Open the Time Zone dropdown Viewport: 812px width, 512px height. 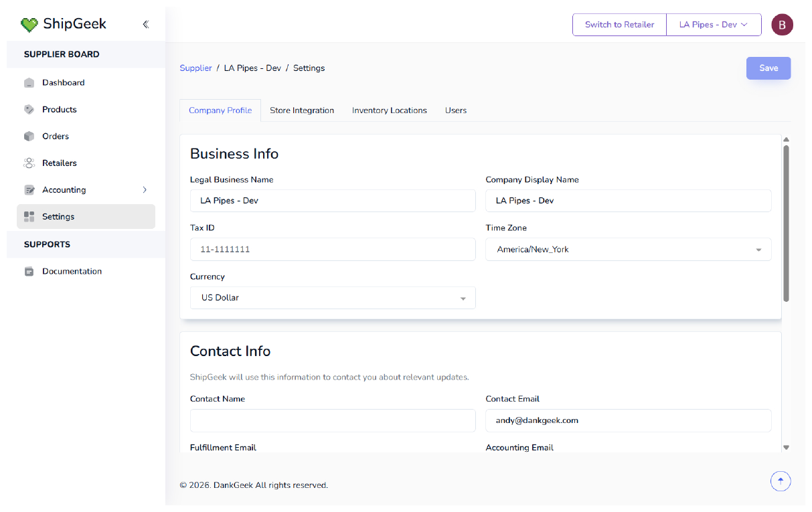click(628, 250)
